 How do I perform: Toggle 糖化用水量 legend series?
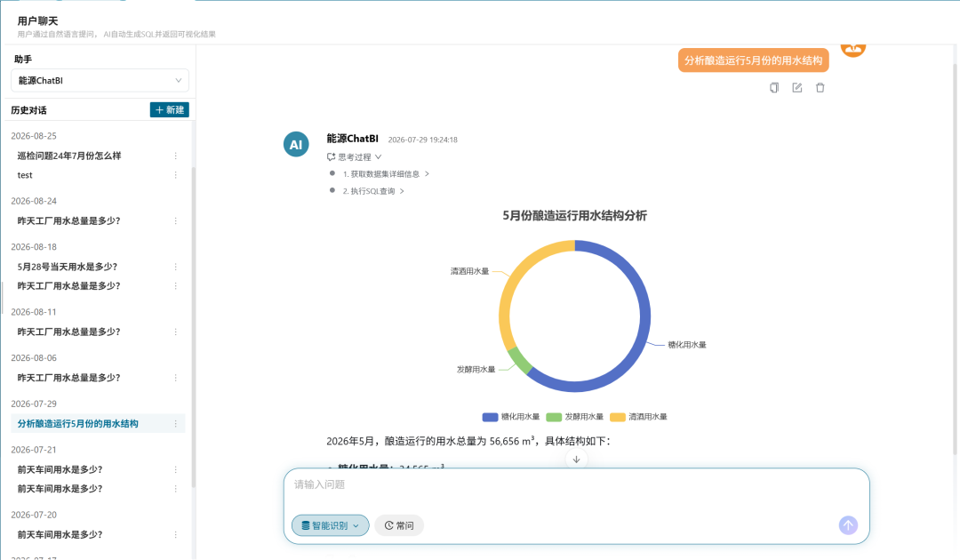tap(511, 417)
